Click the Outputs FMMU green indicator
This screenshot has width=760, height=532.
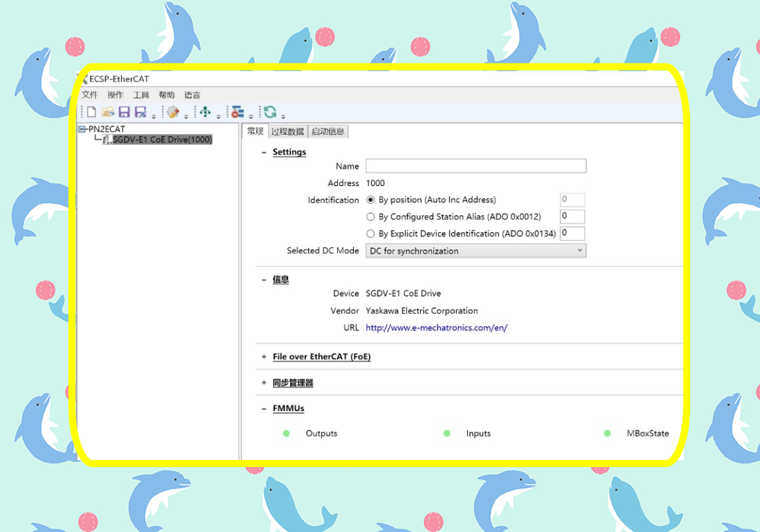click(287, 433)
